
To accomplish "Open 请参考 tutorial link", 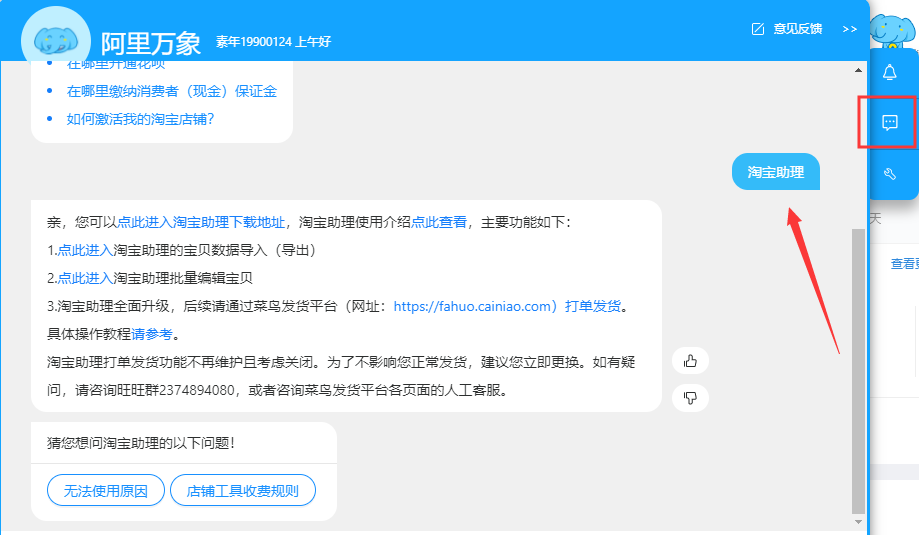I will tap(152, 334).
